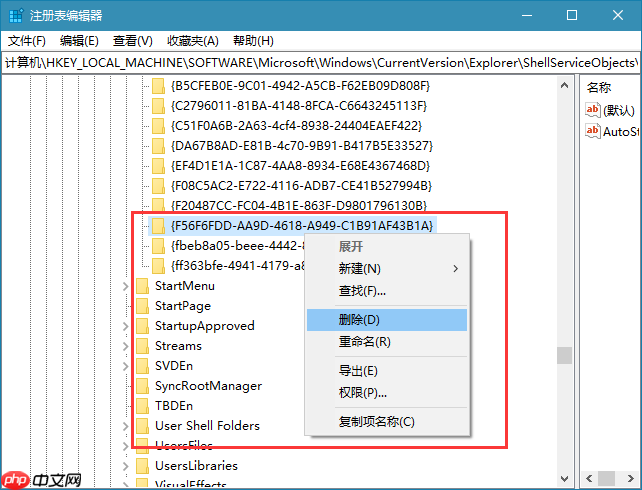642x490 pixels.
Task: Select the (默认) value name
Action: 619,110
